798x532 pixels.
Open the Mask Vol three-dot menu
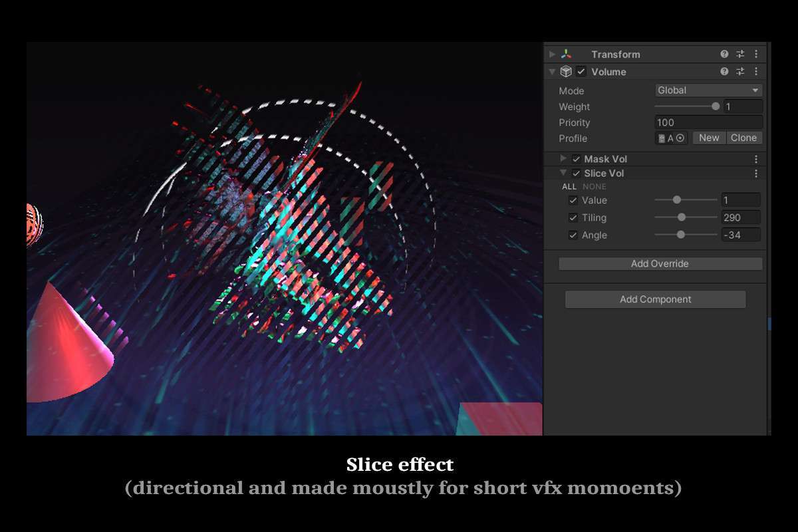(x=756, y=159)
